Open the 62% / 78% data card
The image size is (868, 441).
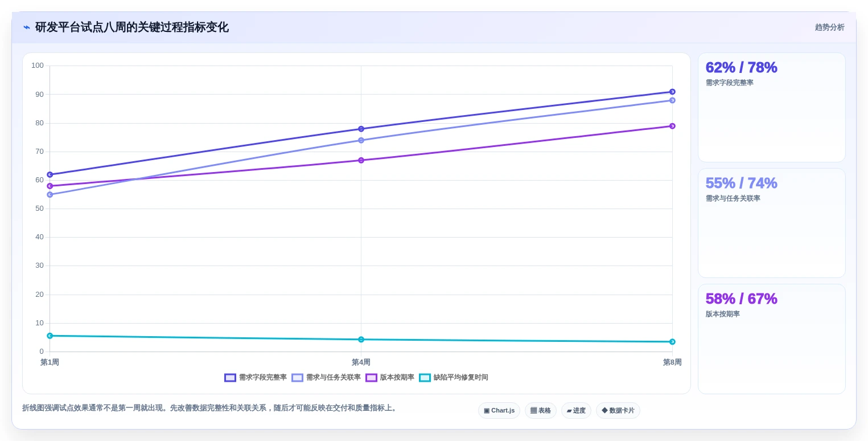[771, 108]
